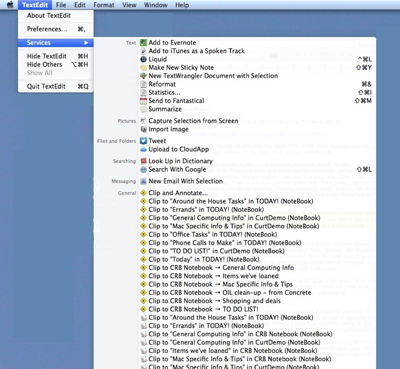Click the Clip and Annotate yellow icon

click(x=143, y=193)
